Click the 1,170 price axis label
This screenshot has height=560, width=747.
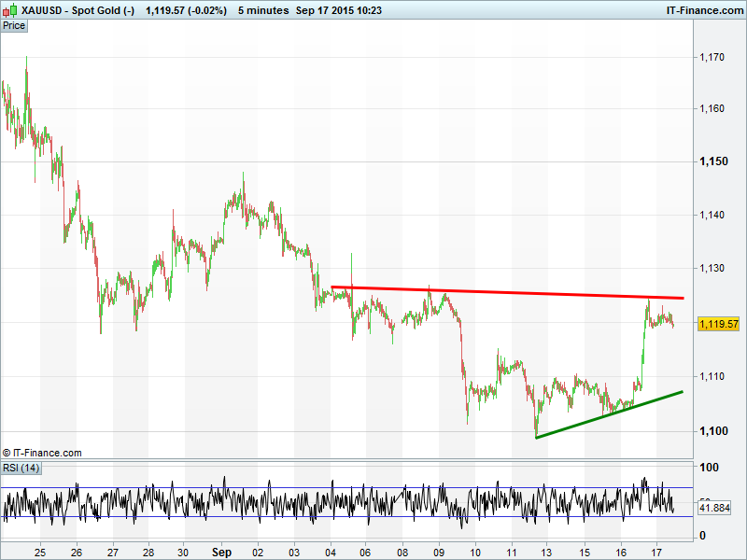[x=712, y=57]
